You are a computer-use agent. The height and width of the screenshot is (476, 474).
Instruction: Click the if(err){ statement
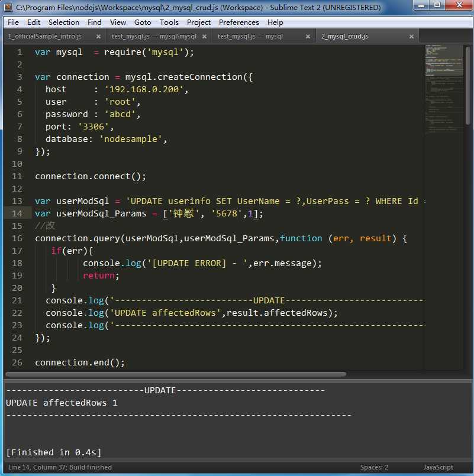tap(72, 251)
